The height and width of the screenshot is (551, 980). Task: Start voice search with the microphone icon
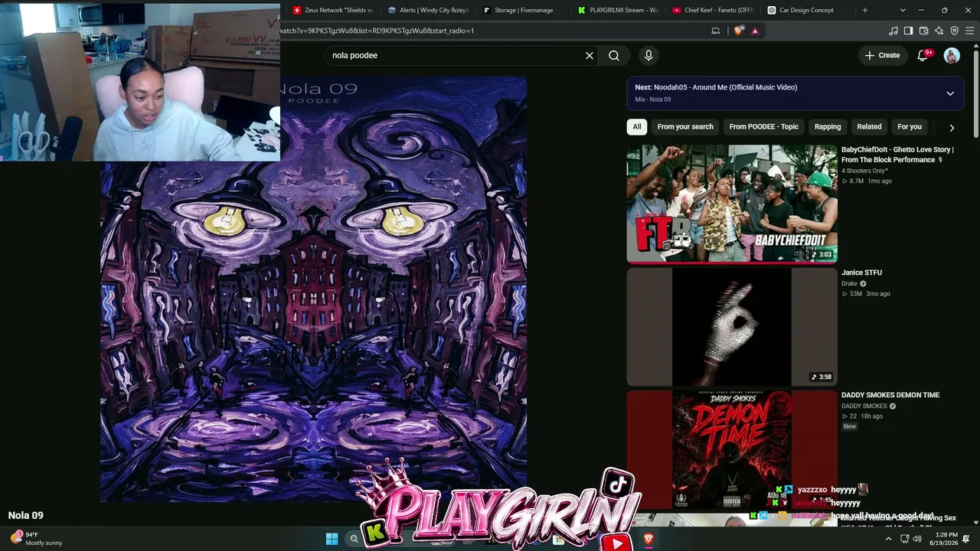tap(648, 55)
